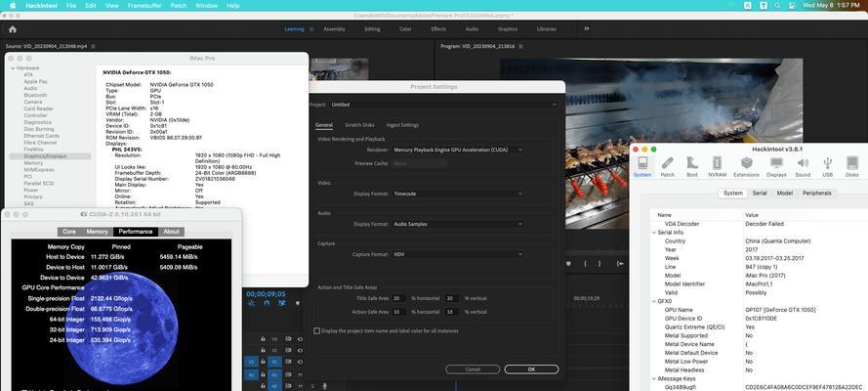Image resolution: width=868 pixels, height=391 pixels.
Task: Open the Disks icon in Hackintool toolbar
Action: [852, 166]
